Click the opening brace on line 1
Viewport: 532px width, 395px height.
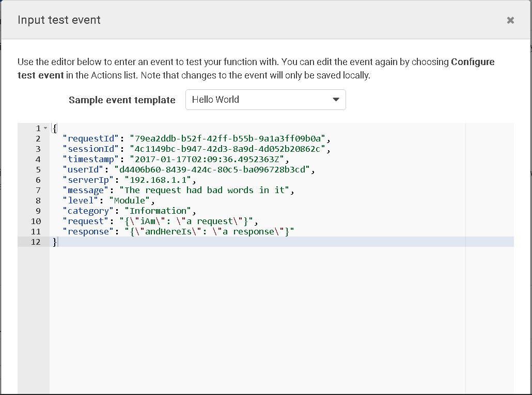[55, 128]
